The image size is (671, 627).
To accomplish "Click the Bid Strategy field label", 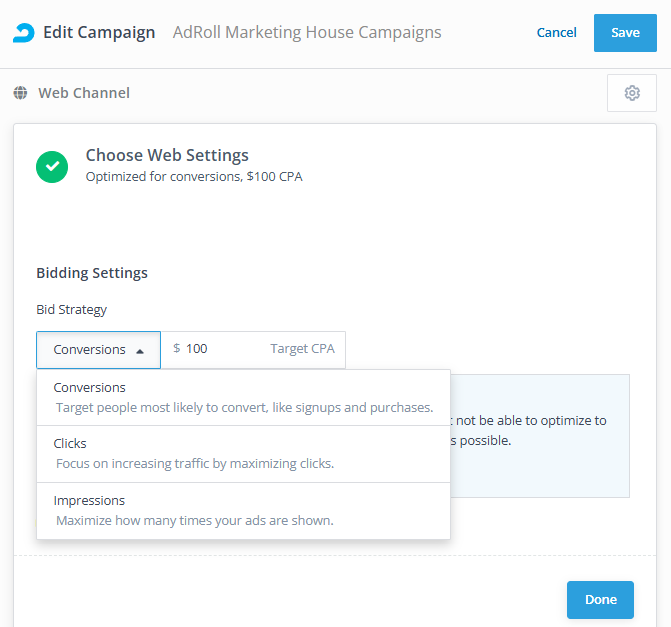I will click(72, 309).
